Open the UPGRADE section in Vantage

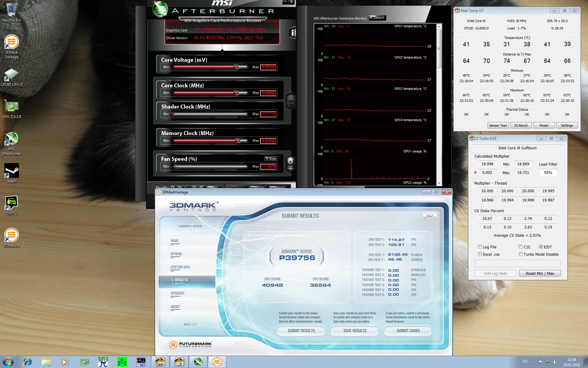click(178, 293)
